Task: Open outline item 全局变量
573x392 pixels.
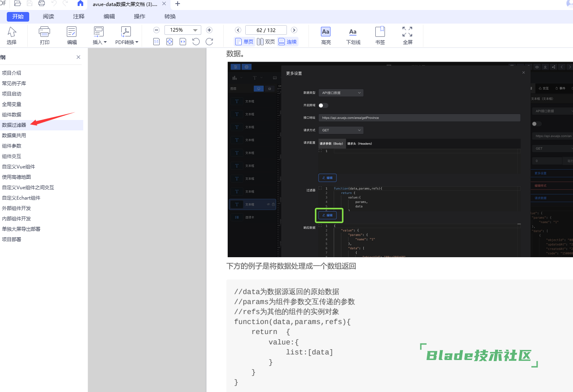Action: click(x=12, y=104)
